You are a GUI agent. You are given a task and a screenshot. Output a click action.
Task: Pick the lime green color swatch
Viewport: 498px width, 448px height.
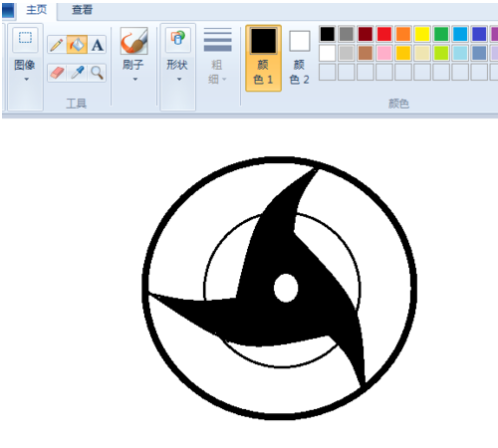coord(441,53)
